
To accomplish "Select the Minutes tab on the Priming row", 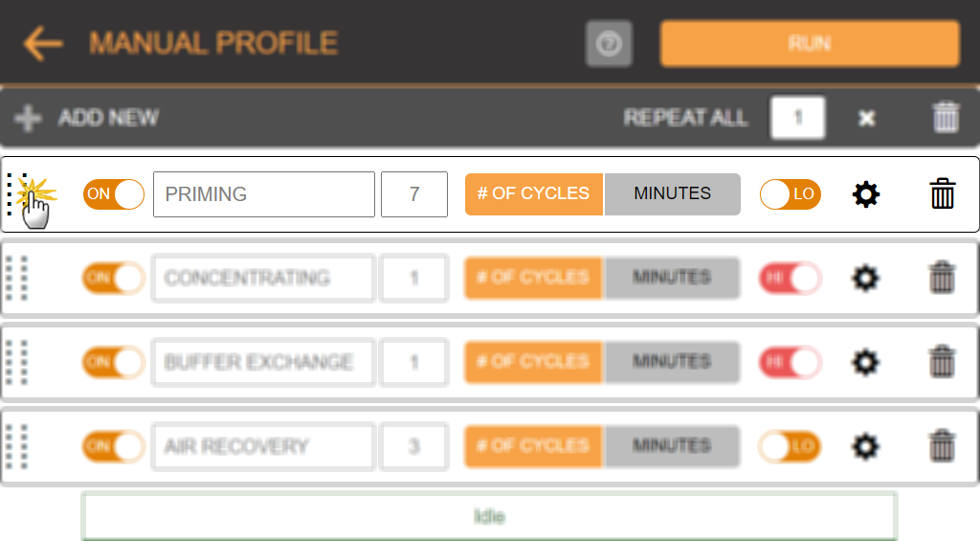I will pyautogui.click(x=673, y=193).
